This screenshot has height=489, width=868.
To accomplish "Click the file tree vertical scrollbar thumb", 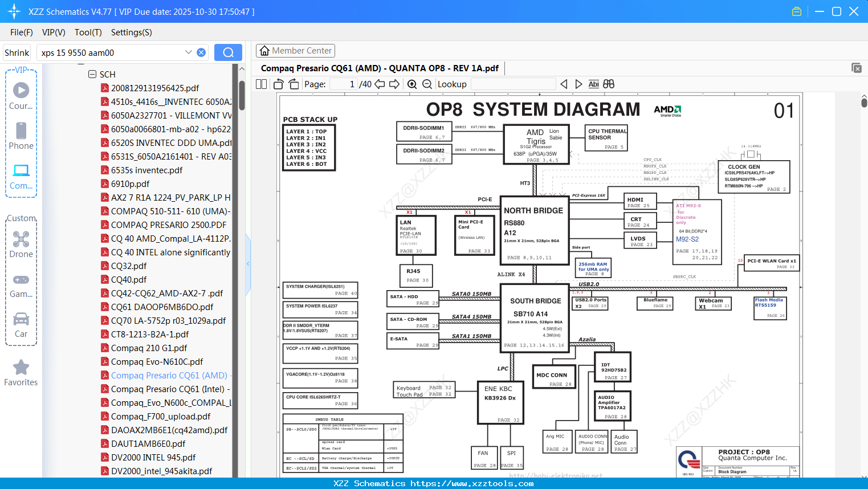I will click(242, 95).
